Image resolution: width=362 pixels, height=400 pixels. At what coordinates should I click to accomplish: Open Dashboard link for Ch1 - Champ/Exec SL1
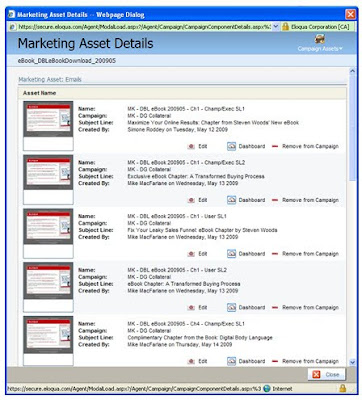coord(252,146)
